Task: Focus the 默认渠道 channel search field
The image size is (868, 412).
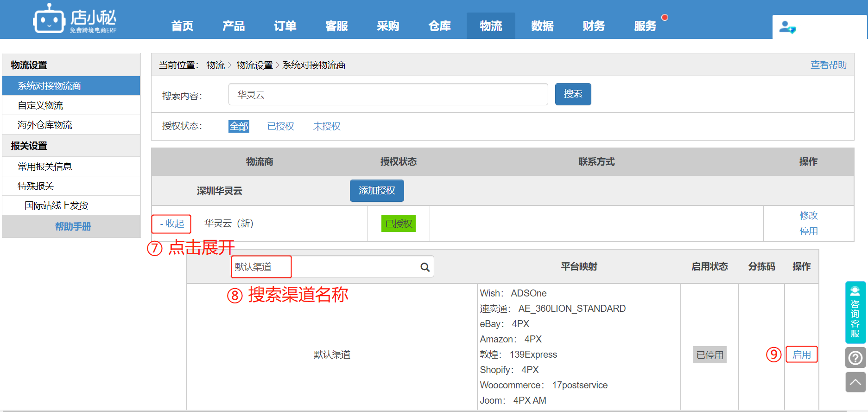Action: [332, 267]
